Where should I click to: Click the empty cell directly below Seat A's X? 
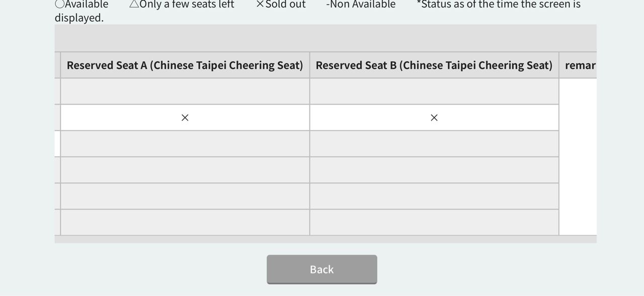pos(185,144)
